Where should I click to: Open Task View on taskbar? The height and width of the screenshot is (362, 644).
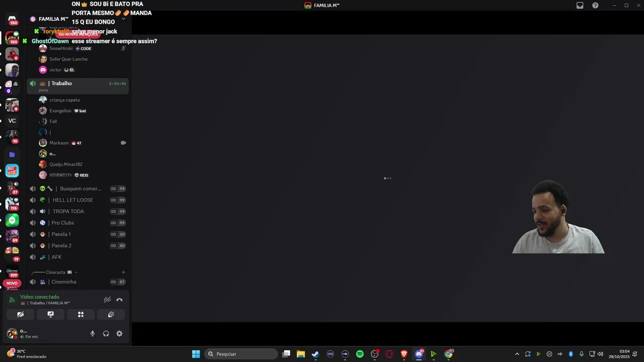(x=286, y=354)
